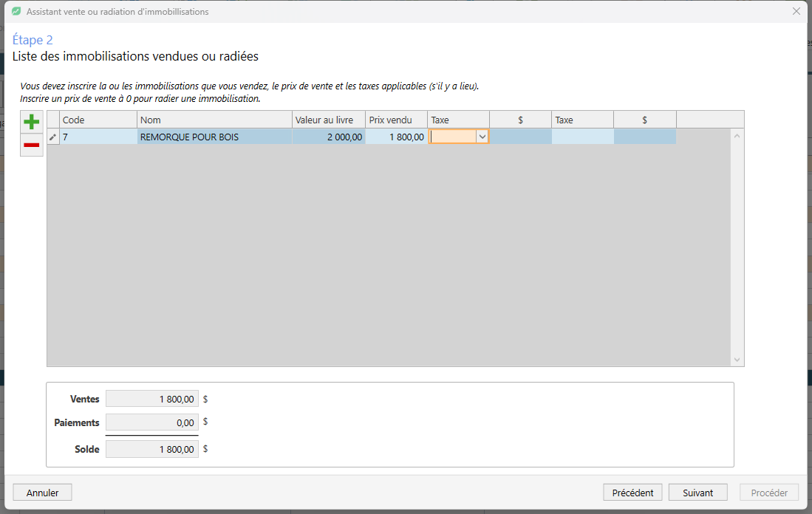The image size is (812, 514).
Task: Select the REMORQUE POUR BOIS name cell
Action: click(x=214, y=137)
